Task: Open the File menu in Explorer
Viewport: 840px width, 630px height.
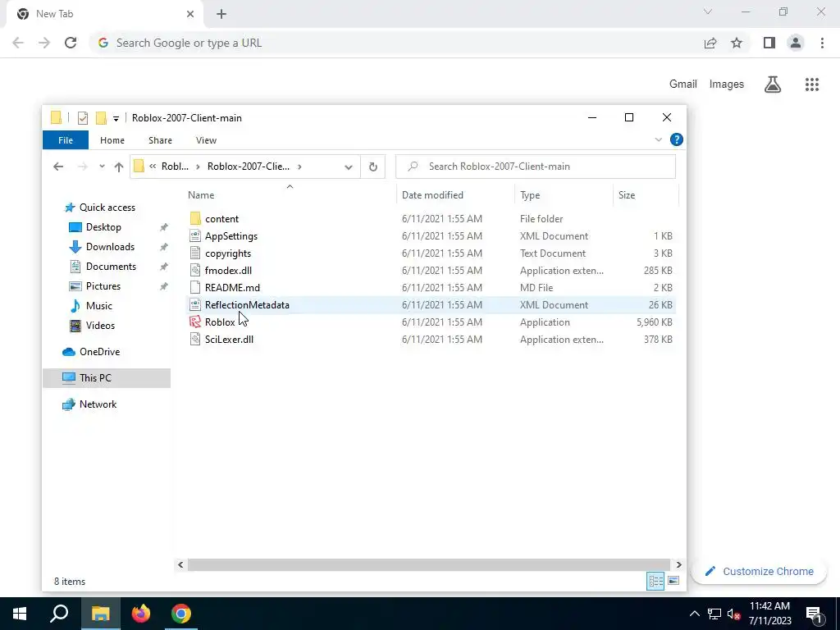Action: [66, 140]
